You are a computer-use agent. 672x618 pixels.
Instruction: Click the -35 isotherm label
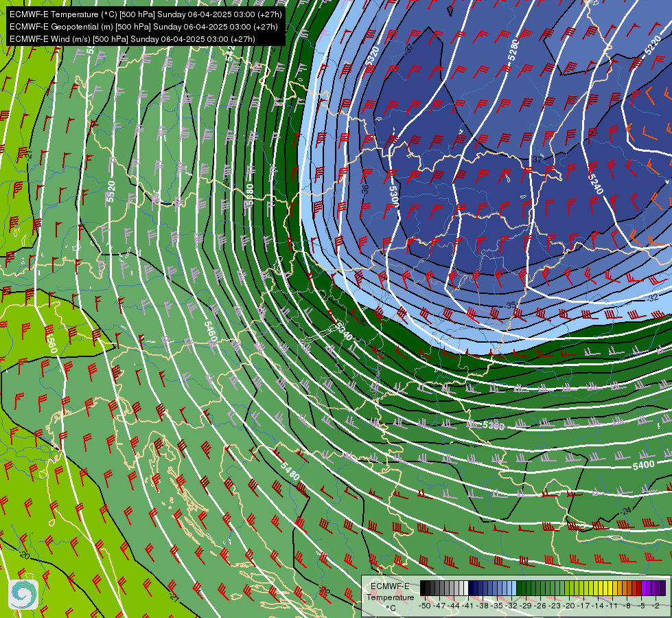tap(511, 306)
